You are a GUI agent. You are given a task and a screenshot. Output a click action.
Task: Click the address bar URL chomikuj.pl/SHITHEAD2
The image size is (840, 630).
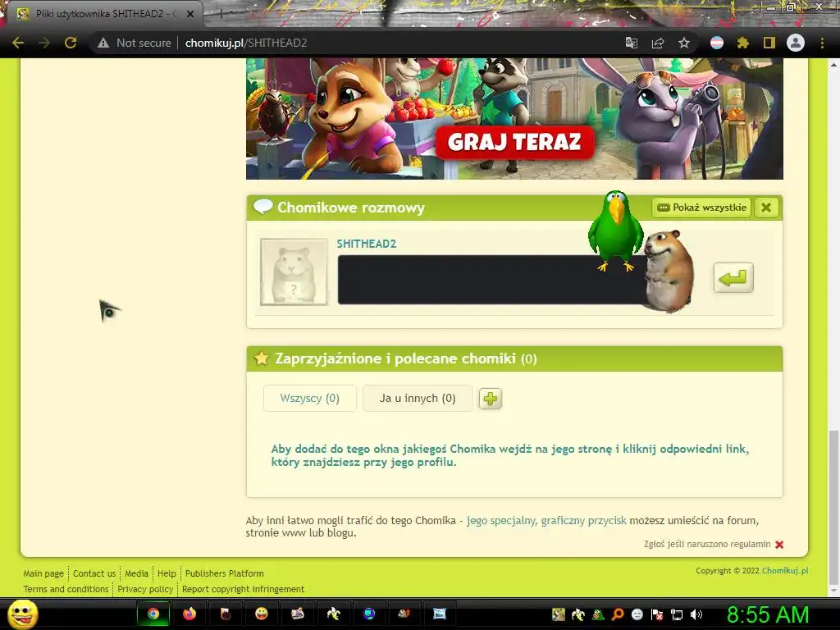[246, 43]
